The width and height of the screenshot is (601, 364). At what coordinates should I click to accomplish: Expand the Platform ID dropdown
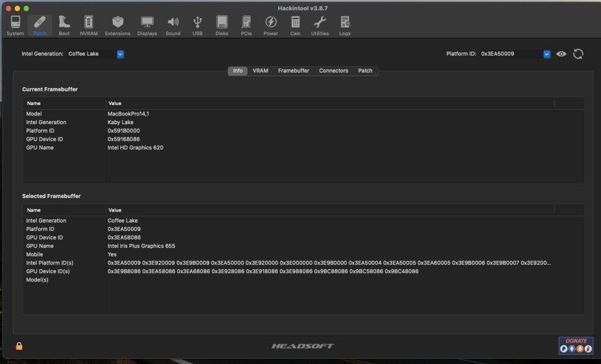(546, 54)
